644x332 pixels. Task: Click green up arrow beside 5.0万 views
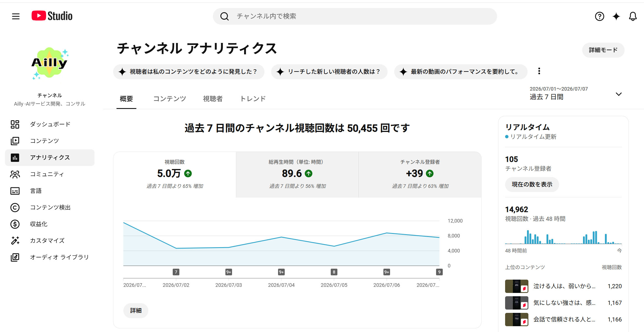coord(188,173)
